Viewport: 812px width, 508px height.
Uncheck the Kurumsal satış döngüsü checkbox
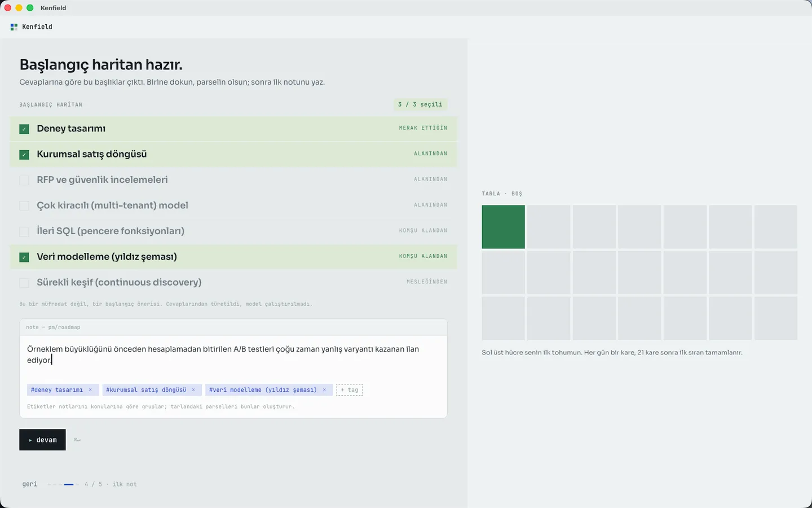(24, 155)
